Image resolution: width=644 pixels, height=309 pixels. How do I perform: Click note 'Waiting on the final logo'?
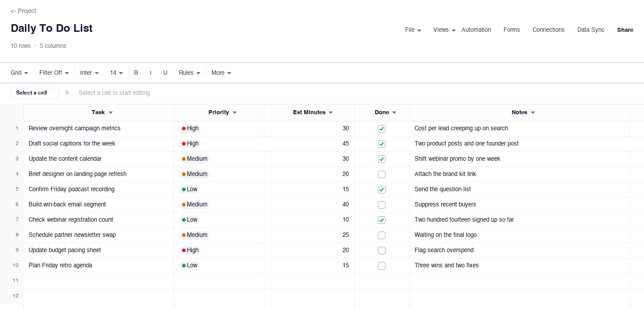pos(520,235)
